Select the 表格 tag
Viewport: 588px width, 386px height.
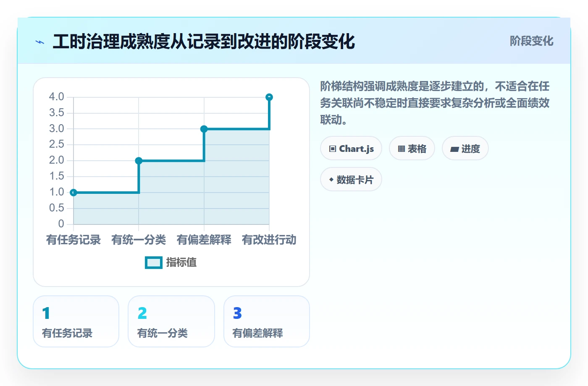point(412,149)
